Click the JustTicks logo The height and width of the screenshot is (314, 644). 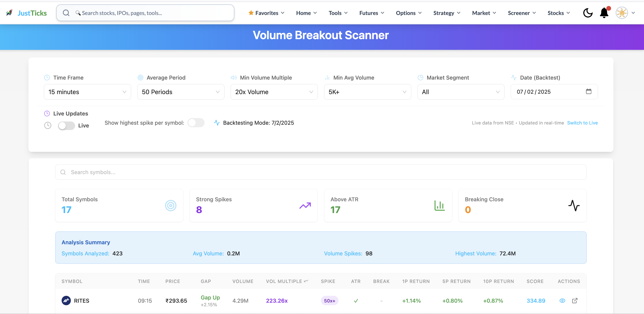27,13
